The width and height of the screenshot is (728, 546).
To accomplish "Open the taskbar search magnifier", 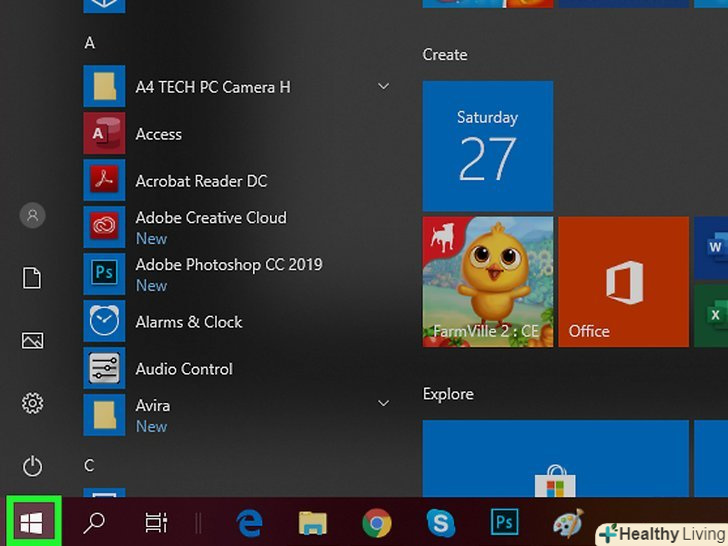I will click(94, 522).
